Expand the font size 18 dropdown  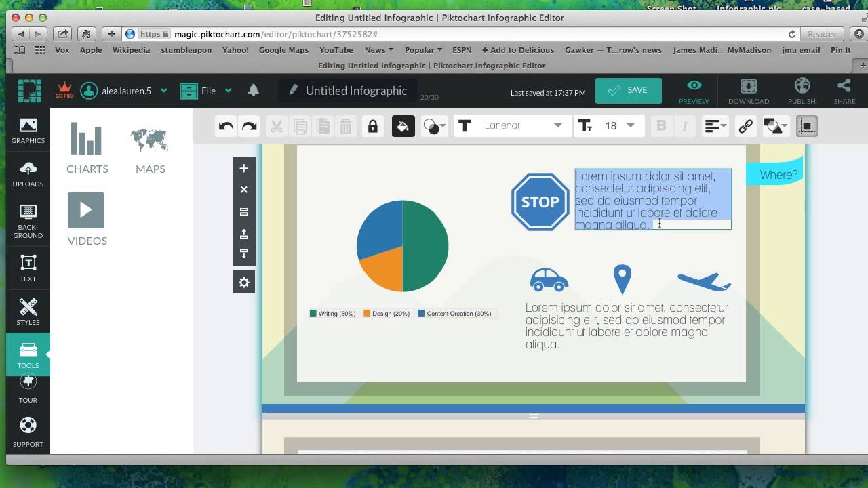630,126
